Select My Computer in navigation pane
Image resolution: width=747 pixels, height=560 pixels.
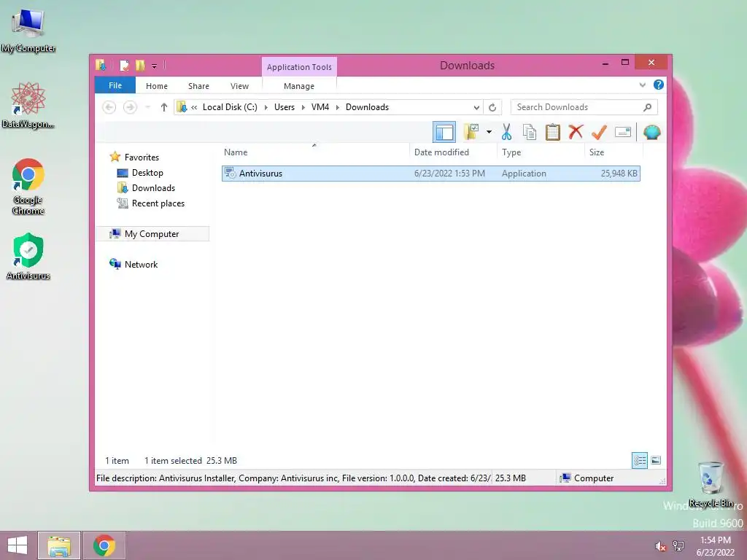152,234
